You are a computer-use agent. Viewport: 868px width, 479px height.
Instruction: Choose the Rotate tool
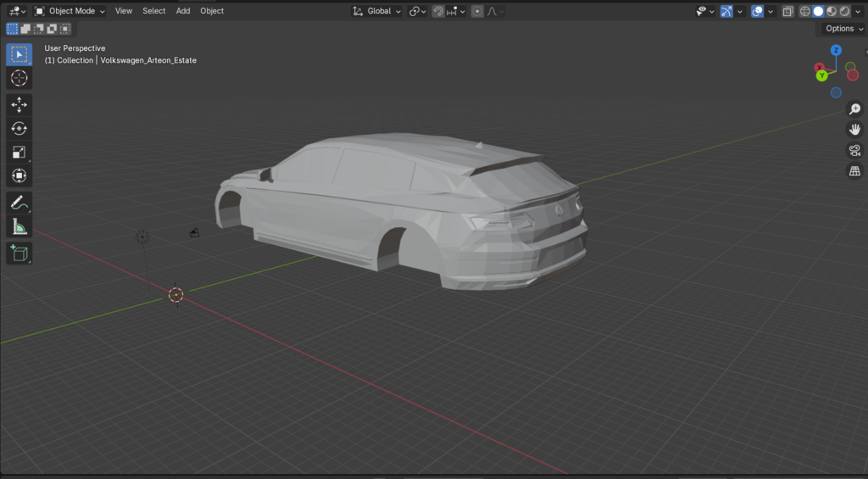[19, 129]
